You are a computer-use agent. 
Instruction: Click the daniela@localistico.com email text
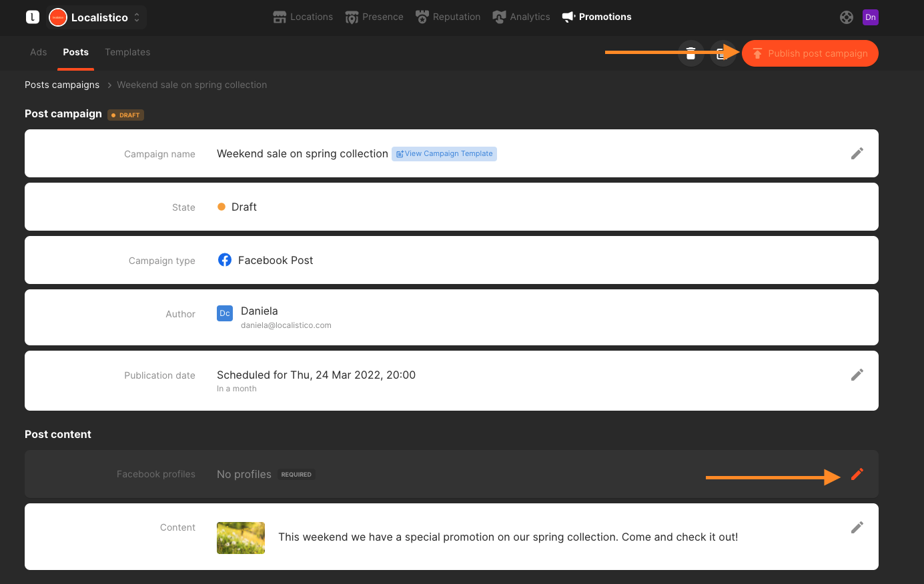286,325
